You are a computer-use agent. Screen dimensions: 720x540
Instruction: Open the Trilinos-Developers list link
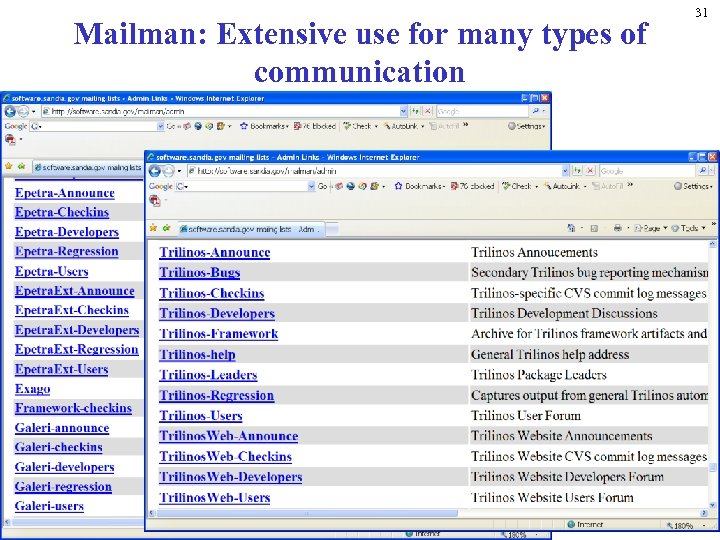217,314
